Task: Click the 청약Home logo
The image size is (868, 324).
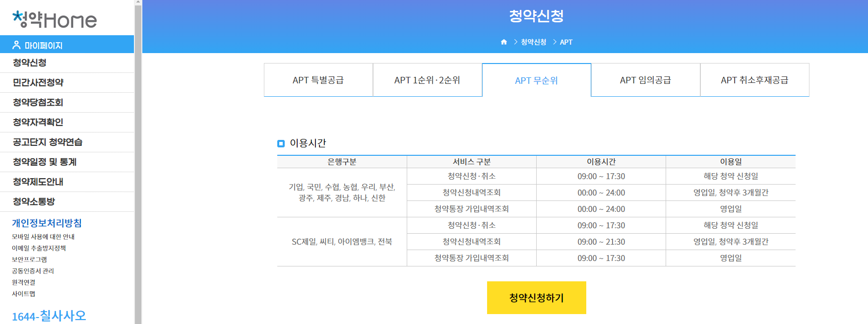Action: pos(55,19)
